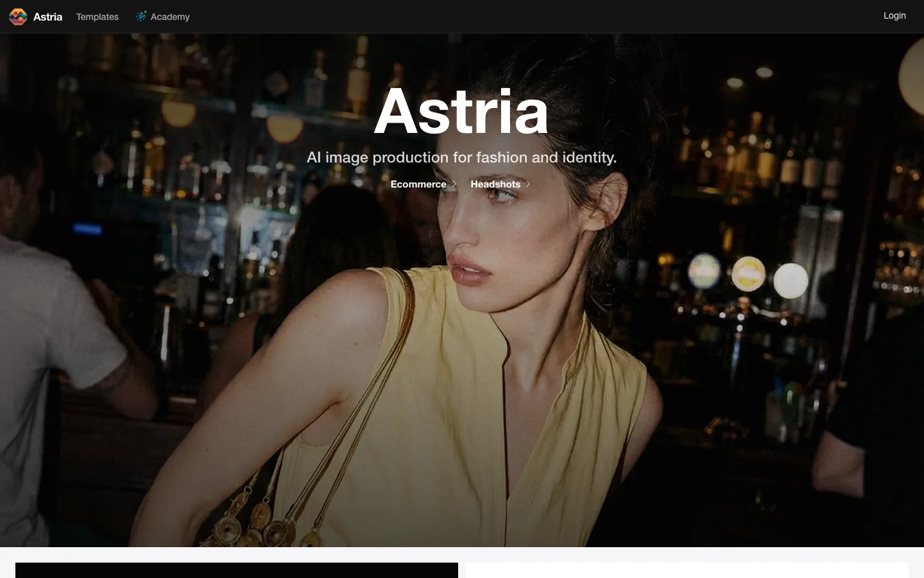This screenshot has height=578, width=924.
Task: Open the Templates menu item
Action: coord(98,17)
